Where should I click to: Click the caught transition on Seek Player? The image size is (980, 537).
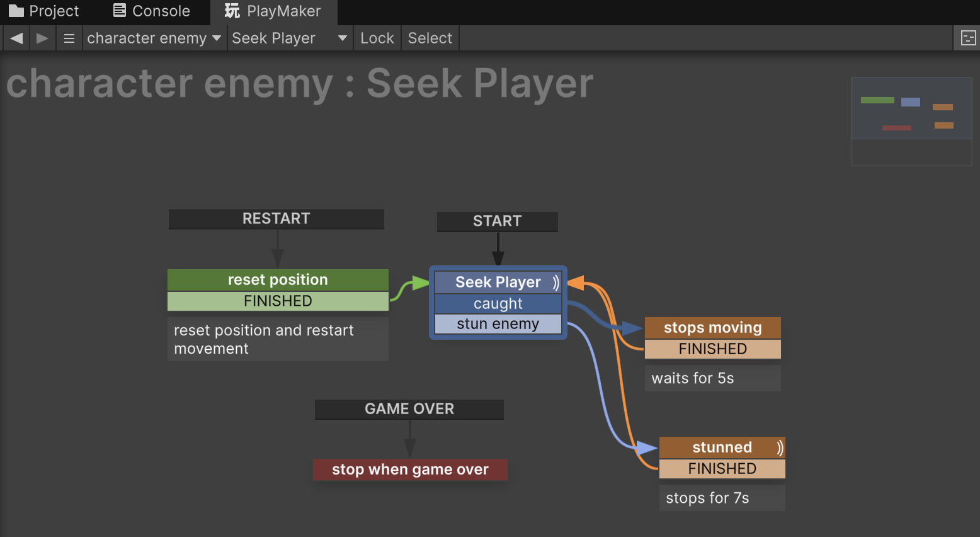(x=497, y=303)
